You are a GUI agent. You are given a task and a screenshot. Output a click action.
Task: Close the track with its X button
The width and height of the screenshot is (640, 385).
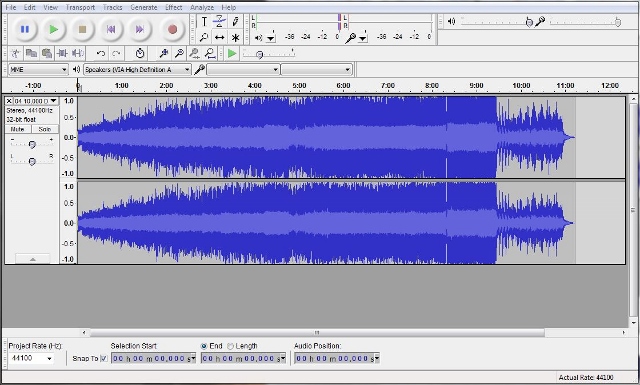[x=9, y=101]
